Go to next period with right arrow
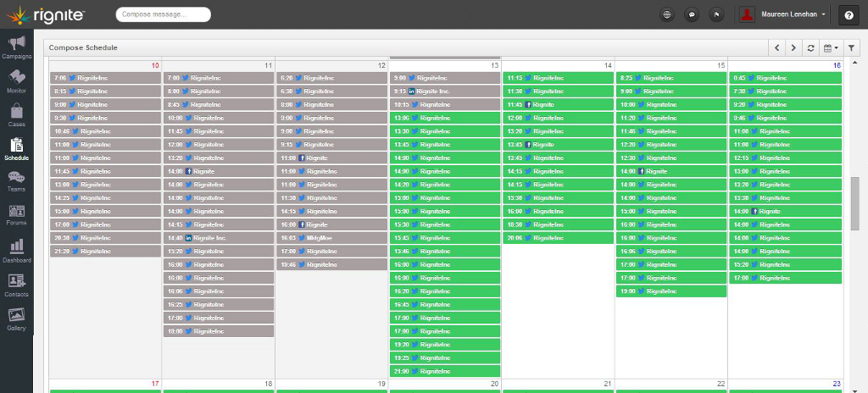Screen dimensions: 868x393 tap(793, 48)
